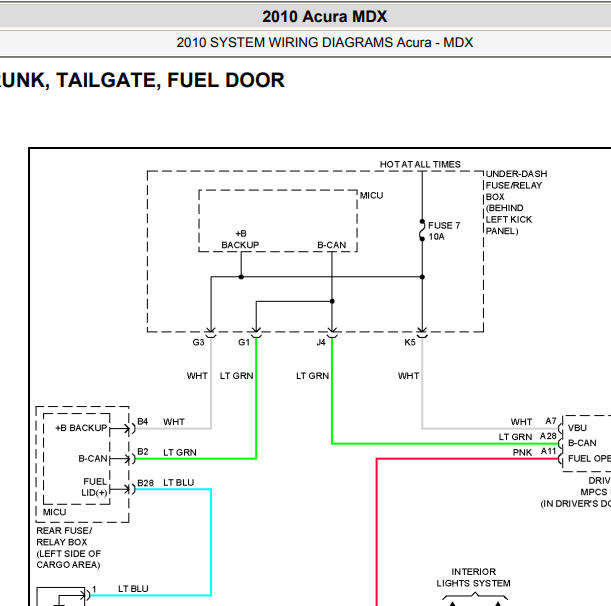Click the 'HOT AT ALL TIMES' label
Image resolution: width=611 pixels, height=606 pixels.
coord(420,164)
